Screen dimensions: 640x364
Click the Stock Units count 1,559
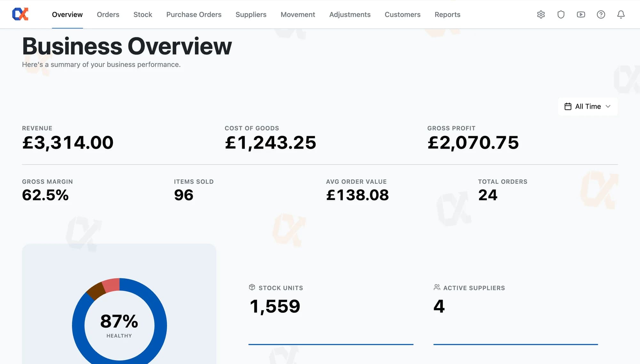(275, 306)
